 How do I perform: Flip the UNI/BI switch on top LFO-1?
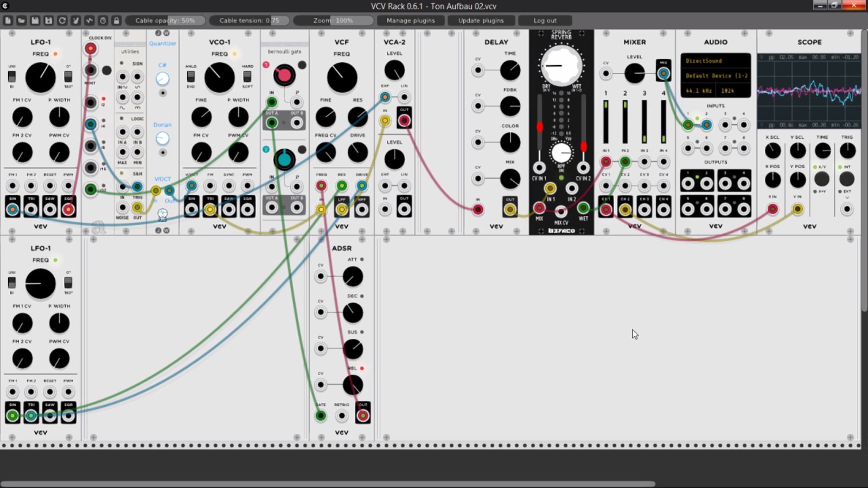click(x=12, y=76)
